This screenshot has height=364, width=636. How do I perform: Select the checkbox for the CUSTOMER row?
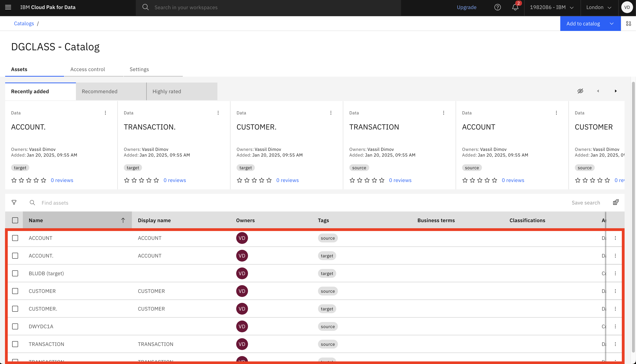pos(15,291)
